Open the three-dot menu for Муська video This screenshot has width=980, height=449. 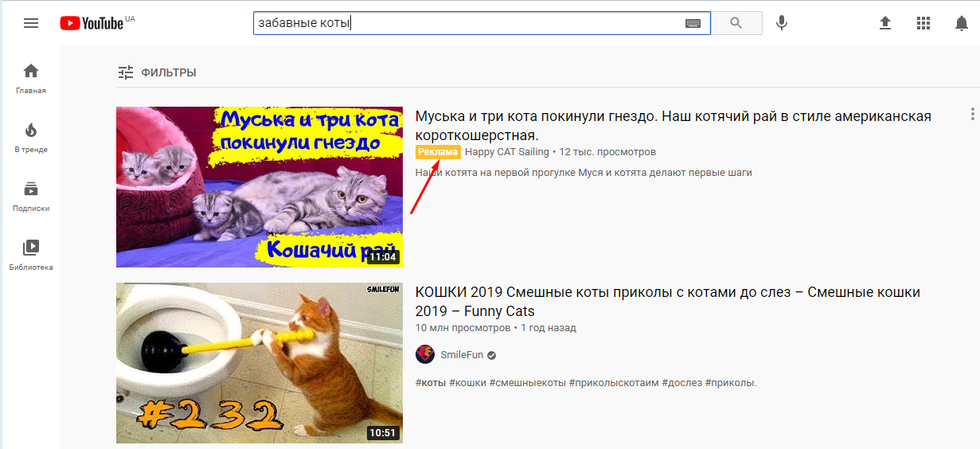(972, 115)
